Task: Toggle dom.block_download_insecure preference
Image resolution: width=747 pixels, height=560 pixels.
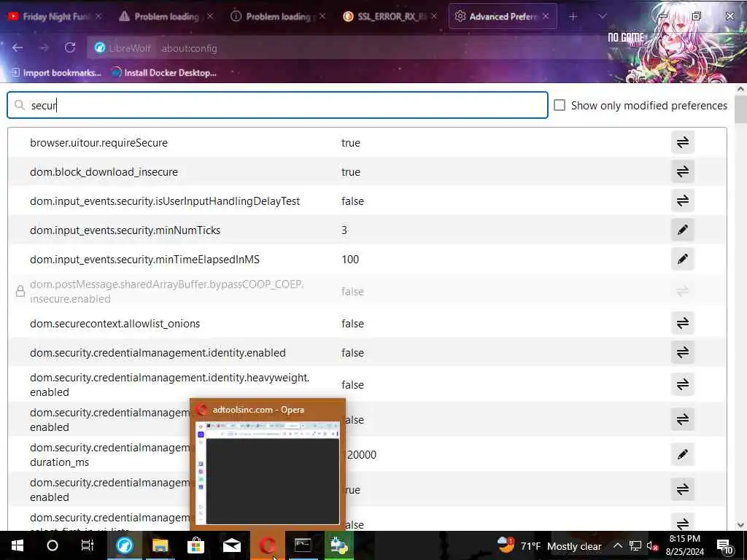Action: (682, 171)
